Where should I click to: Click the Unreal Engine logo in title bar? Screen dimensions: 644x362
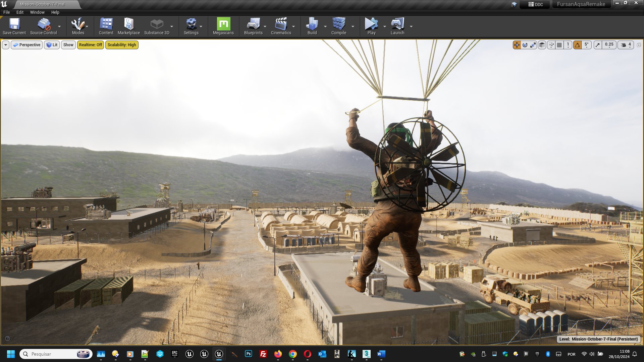click(x=4, y=4)
